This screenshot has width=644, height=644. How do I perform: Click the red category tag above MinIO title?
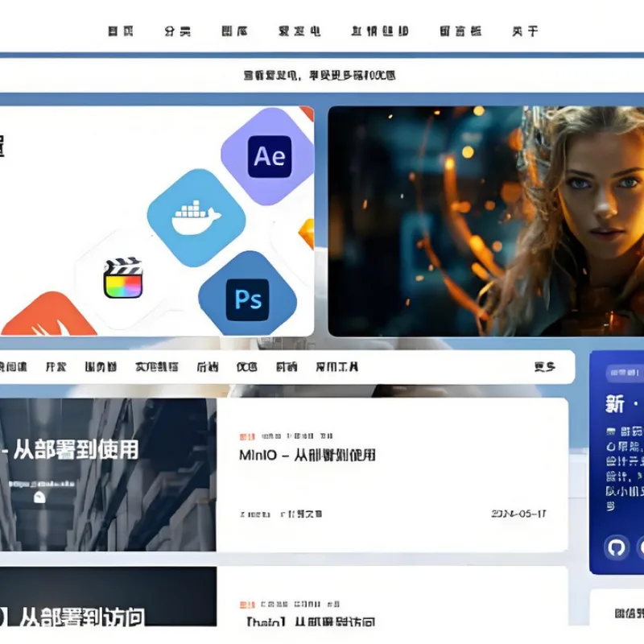[247, 436]
